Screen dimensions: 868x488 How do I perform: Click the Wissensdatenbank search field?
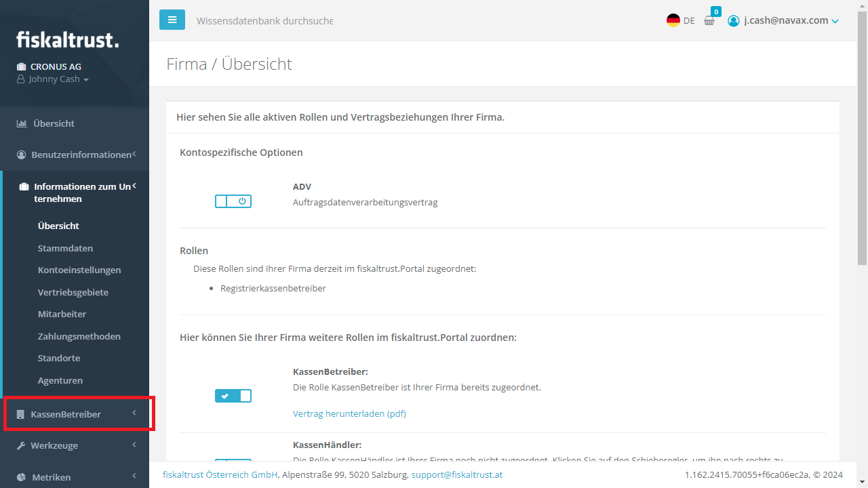coord(264,21)
